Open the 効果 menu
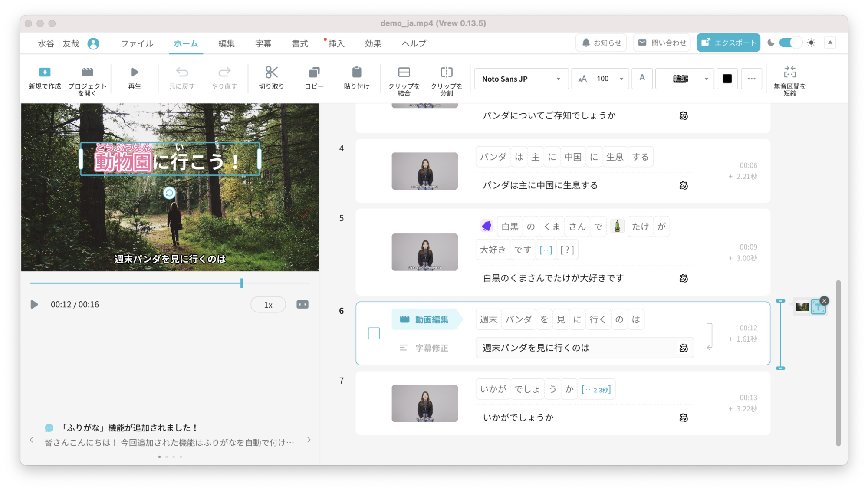 click(x=373, y=43)
